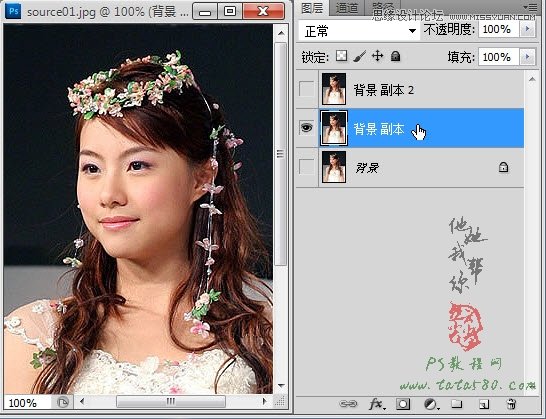Show the 背景 副本 2 layer
The height and width of the screenshot is (419, 546).
tap(306, 89)
